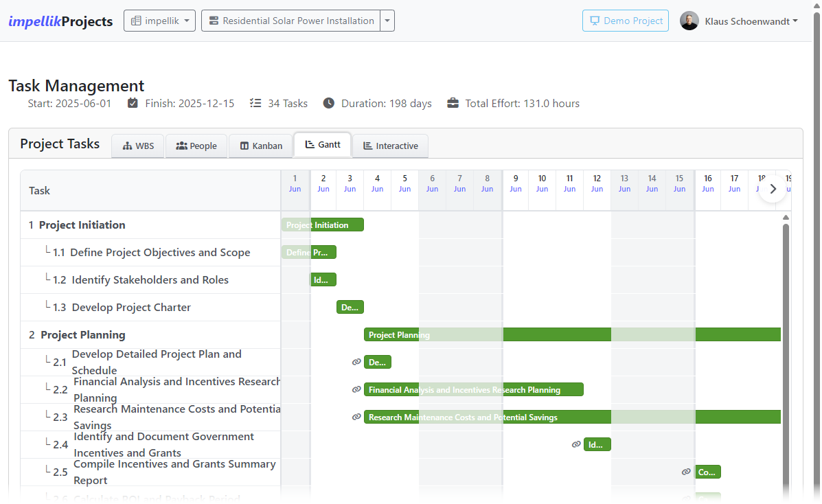Viewport: 822px width, 504px height.
Task: Click Residential Solar Power Installation project button
Action: tap(291, 21)
